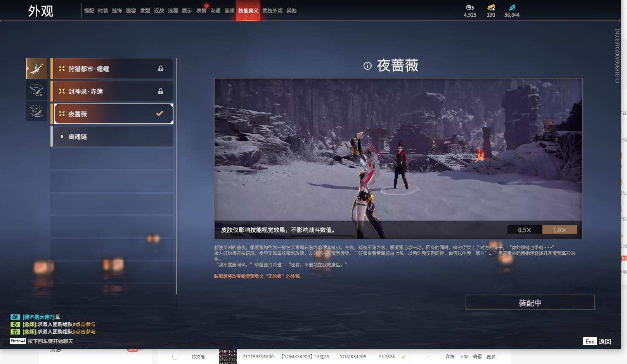
Task: Select the 幽魂链 default skin
Action: [x=112, y=136]
